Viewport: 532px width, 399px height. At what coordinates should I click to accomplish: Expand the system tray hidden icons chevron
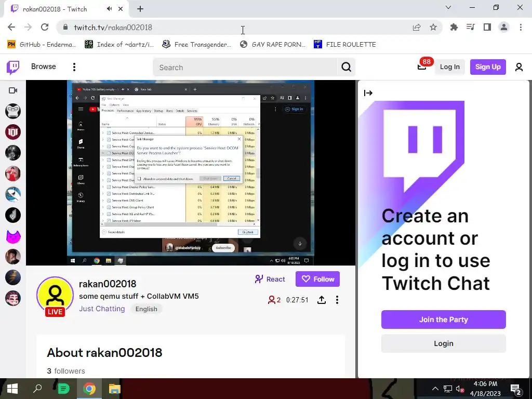(x=435, y=389)
